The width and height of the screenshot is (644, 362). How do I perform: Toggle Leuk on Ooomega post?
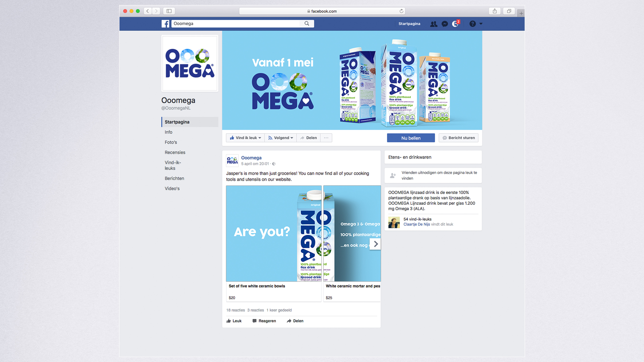(x=234, y=321)
